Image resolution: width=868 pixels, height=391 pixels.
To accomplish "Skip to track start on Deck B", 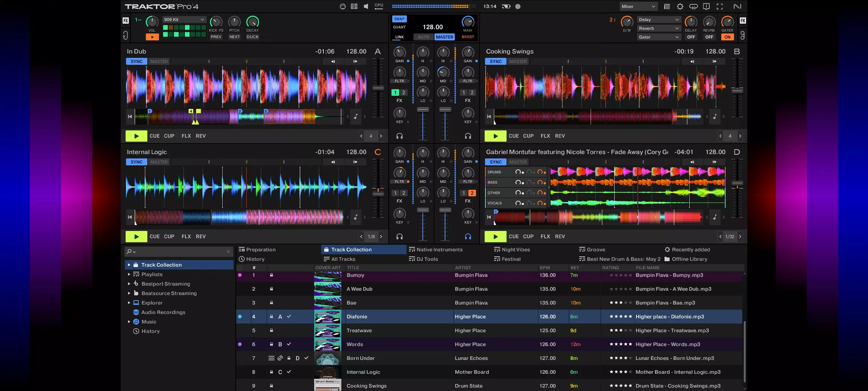I will pos(489,116).
